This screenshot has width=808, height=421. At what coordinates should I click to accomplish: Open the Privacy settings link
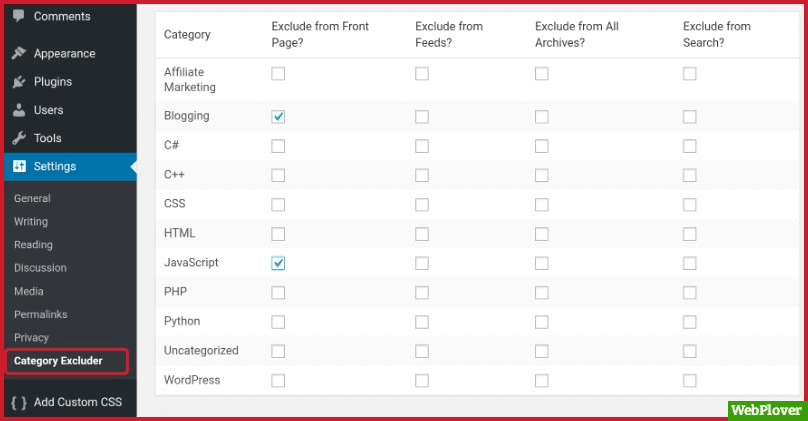click(31, 337)
